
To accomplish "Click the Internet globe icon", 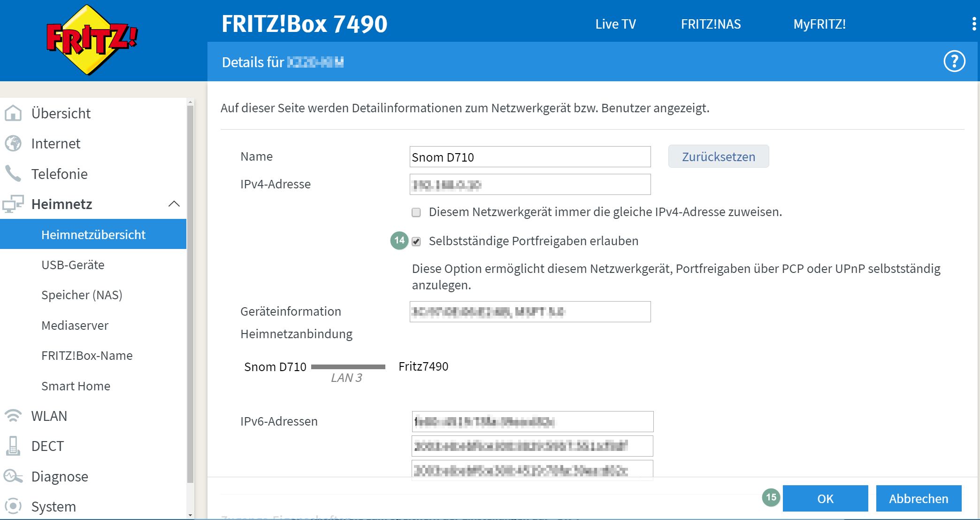I will pos(13,144).
